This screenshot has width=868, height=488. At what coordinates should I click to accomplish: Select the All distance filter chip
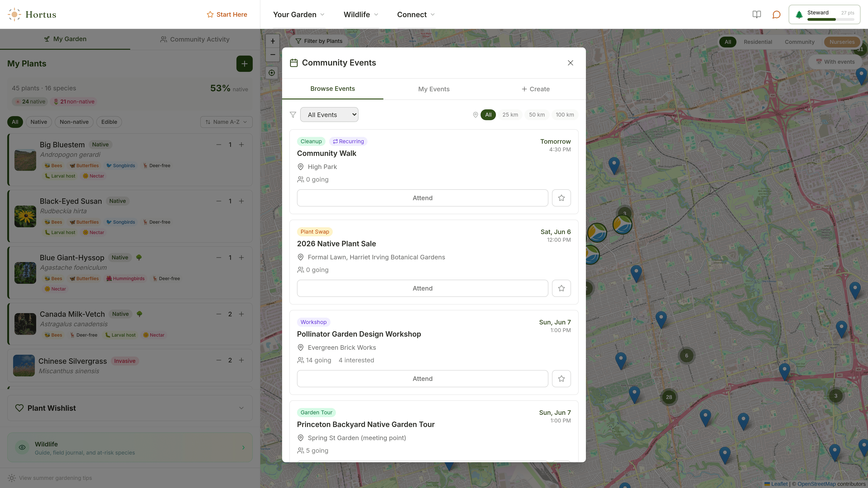[x=488, y=115]
